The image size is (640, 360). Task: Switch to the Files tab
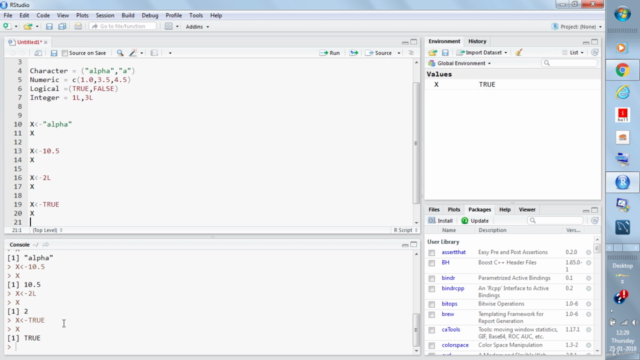(434, 209)
